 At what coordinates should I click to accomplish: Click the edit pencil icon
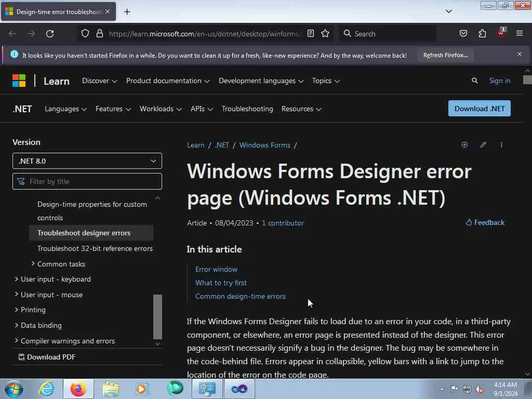[x=483, y=145]
